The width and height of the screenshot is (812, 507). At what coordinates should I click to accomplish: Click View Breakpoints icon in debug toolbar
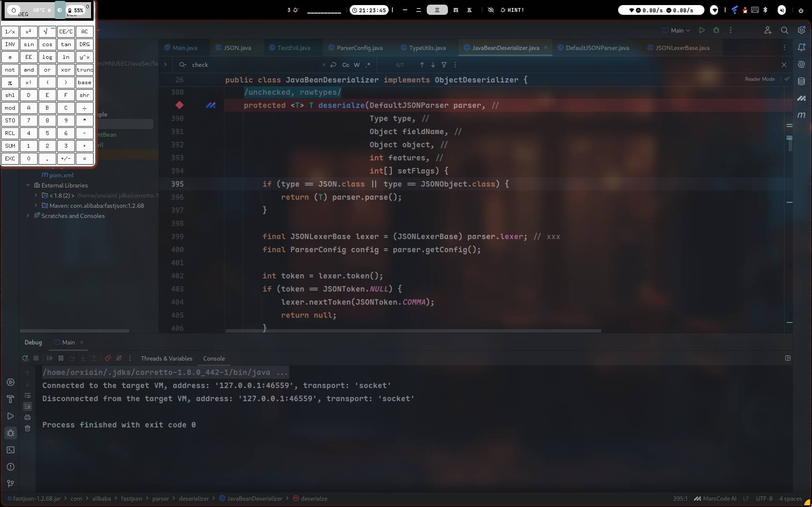tap(108, 358)
